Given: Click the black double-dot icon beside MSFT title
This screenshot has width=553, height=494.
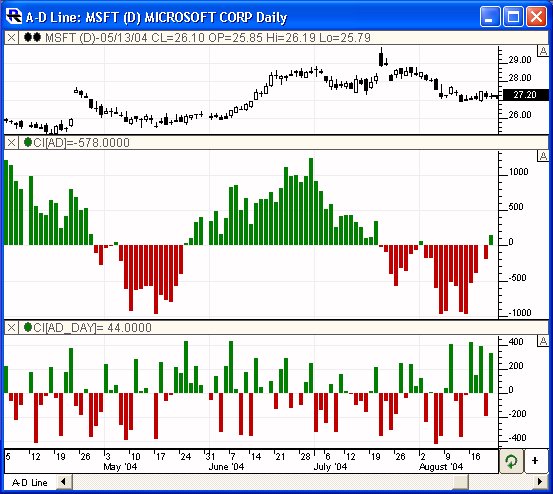Looking at the screenshot, I should [x=32, y=37].
